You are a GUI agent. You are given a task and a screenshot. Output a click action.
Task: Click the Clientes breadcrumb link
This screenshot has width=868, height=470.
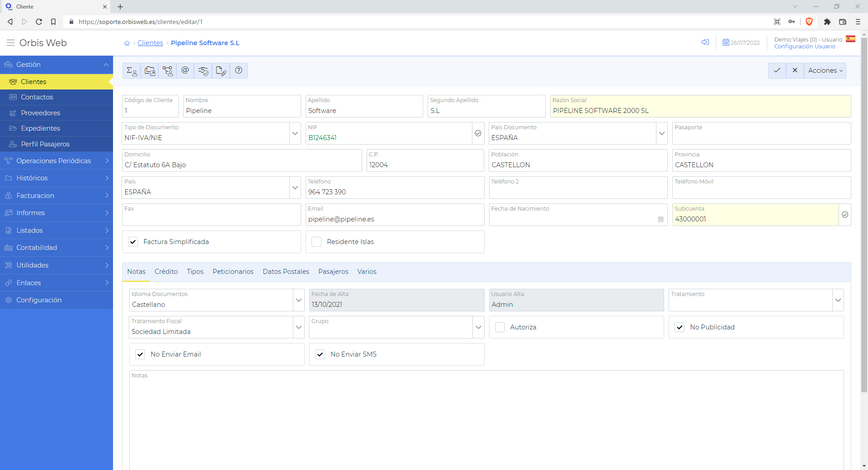click(x=150, y=43)
